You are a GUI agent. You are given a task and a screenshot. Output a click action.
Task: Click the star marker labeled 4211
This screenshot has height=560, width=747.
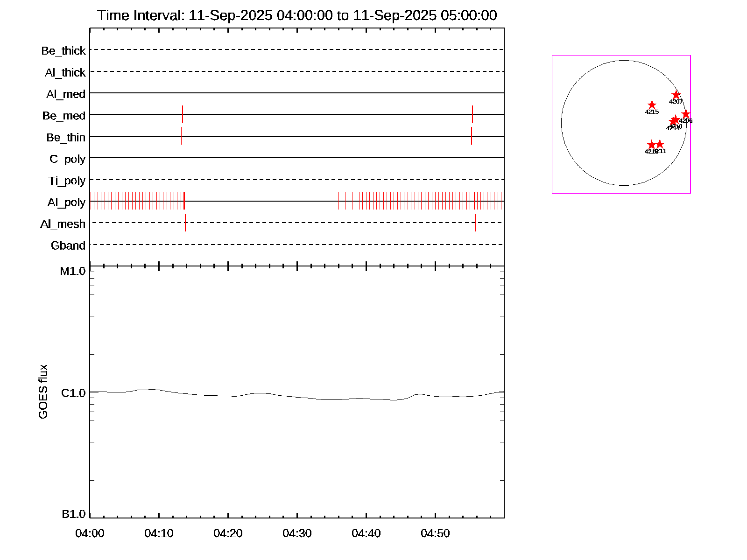point(660,144)
